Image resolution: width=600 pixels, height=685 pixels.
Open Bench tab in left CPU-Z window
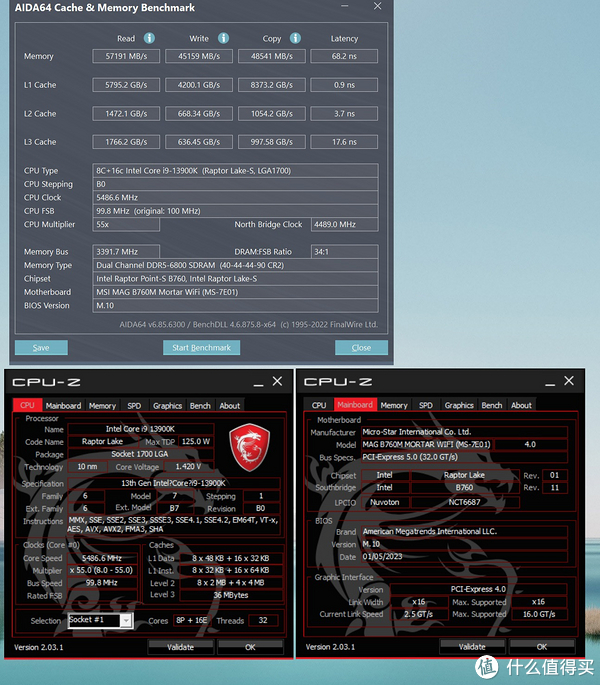point(200,406)
